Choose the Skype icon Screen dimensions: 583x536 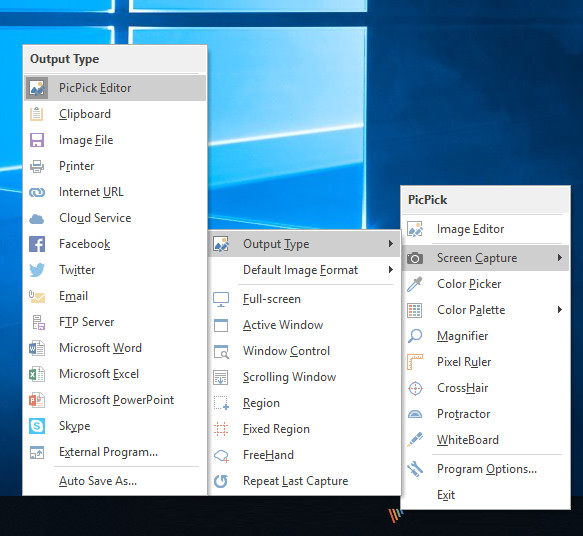[x=37, y=426]
